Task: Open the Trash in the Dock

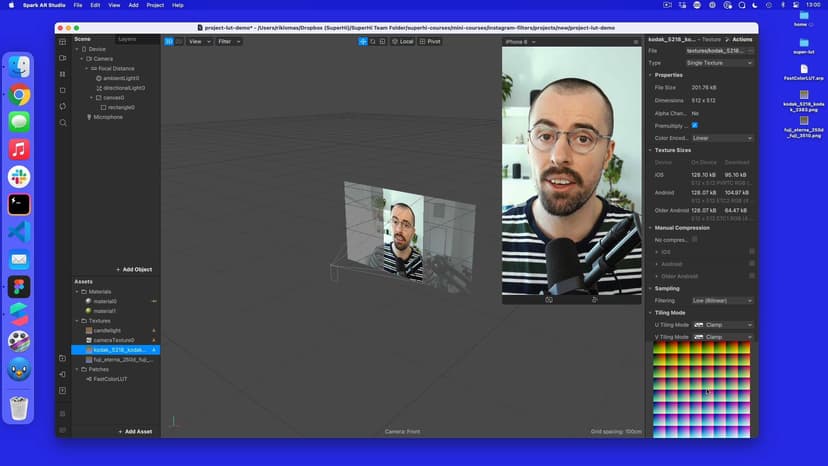Action: [x=19, y=408]
